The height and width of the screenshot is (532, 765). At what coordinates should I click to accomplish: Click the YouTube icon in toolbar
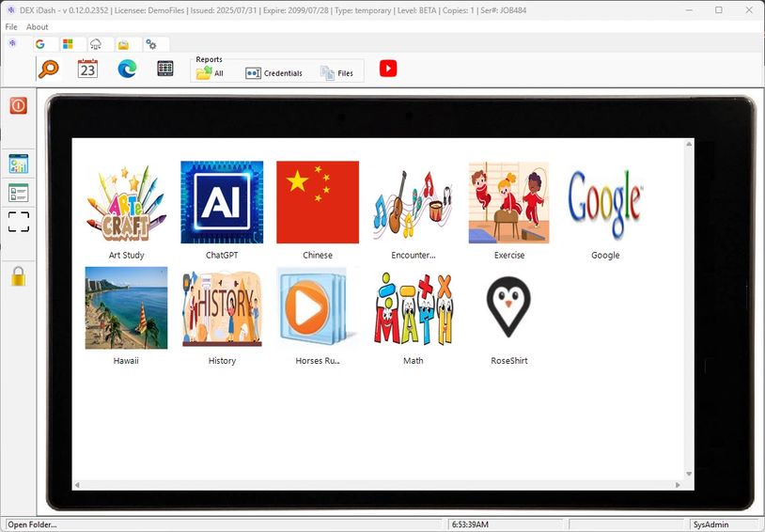click(x=388, y=69)
